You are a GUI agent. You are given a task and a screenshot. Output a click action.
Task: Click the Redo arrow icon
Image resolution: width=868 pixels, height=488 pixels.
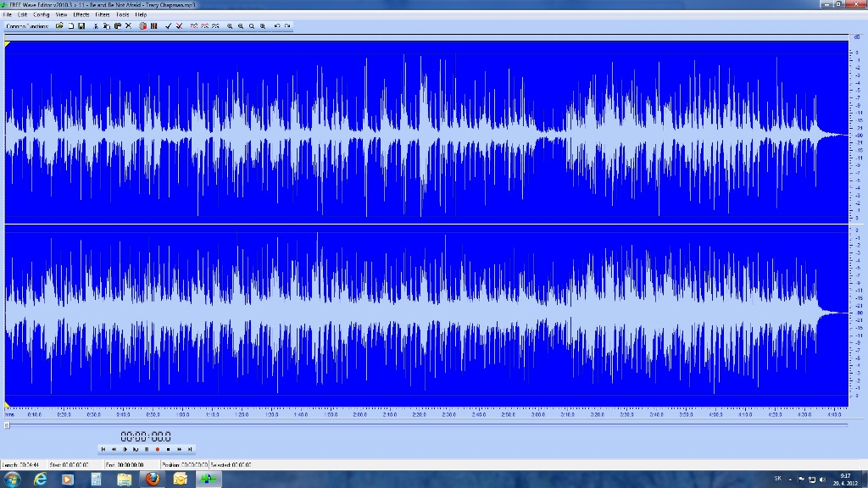point(287,26)
